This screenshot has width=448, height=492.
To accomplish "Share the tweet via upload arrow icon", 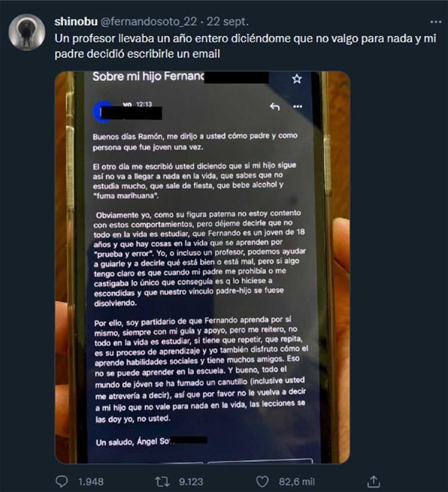I will point(373,481).
